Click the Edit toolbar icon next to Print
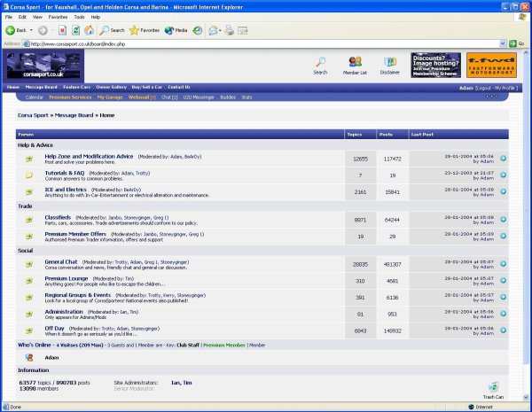This screenshot has width=532, height=412. click(242, 30)
